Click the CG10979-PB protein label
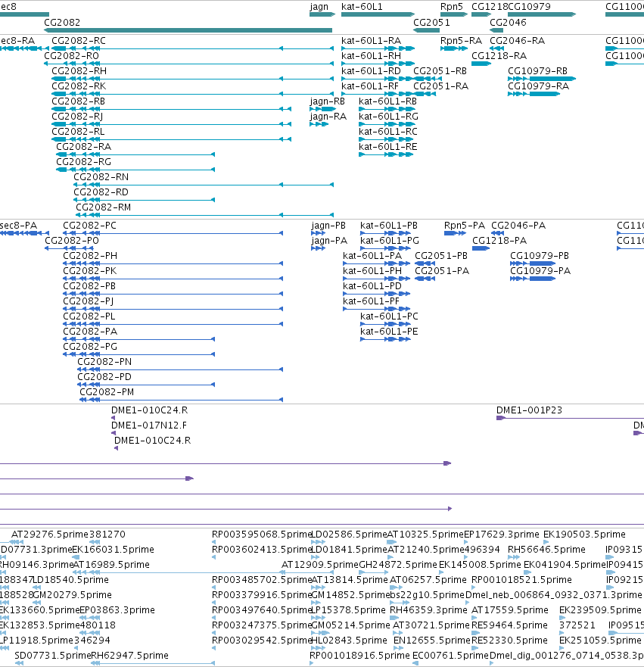Image resolution: width=644 pixels, height=667 pixels. tap(540, 256)
